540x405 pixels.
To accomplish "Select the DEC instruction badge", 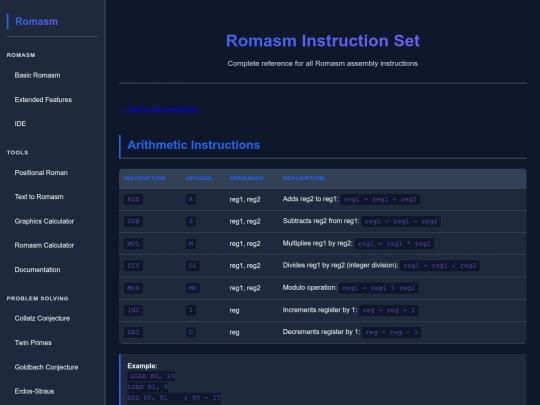I will click(133, 332).
